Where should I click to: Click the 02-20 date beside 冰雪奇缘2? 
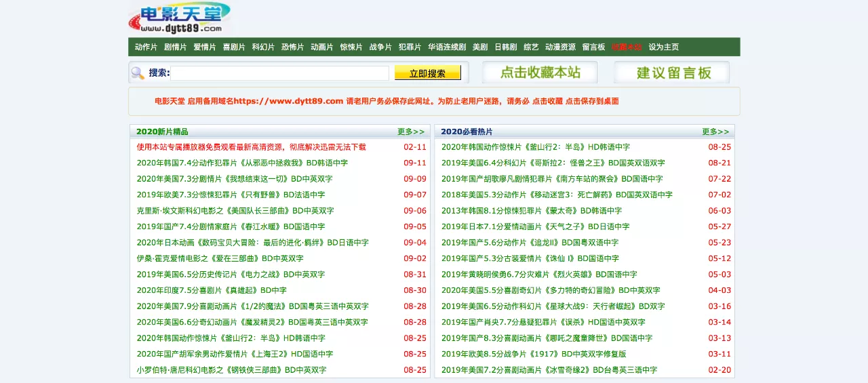point(719,370)
